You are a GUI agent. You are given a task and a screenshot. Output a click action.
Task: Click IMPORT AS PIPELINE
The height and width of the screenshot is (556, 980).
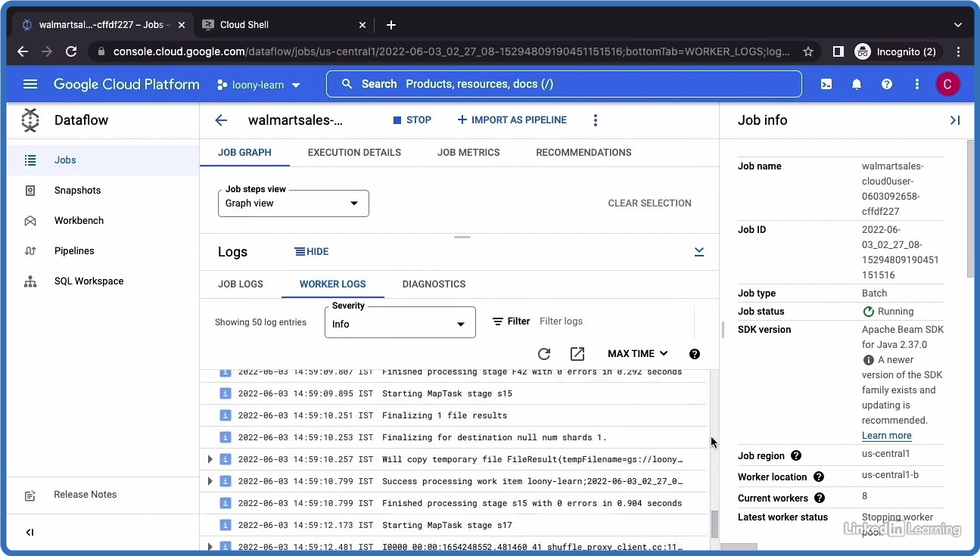pos(512,120)
